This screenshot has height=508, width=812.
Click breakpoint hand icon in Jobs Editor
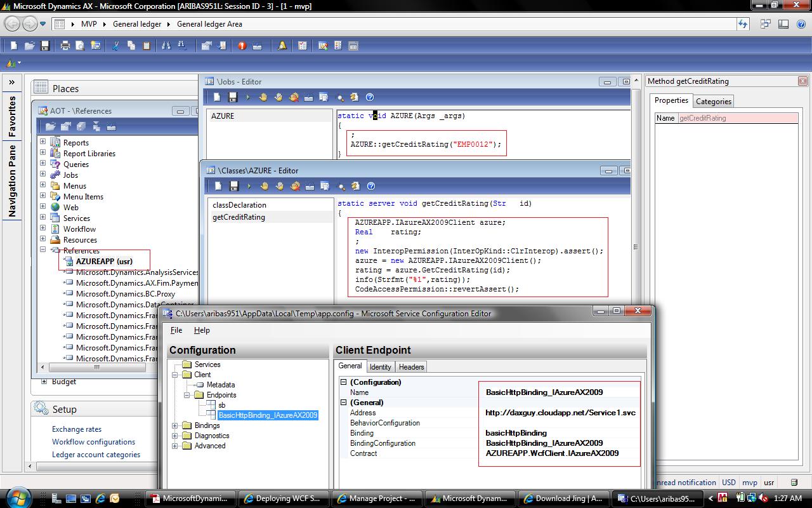[x=263, y=97]
